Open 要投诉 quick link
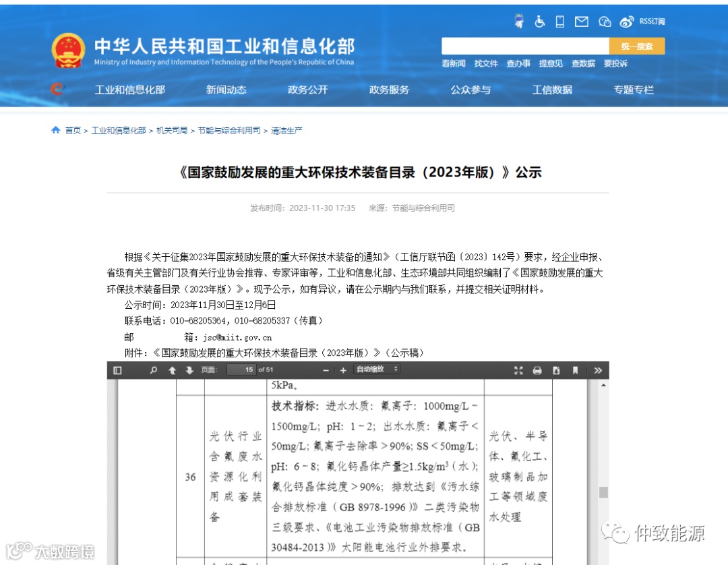This screenshot has width=728, height=565. (615, 63)
